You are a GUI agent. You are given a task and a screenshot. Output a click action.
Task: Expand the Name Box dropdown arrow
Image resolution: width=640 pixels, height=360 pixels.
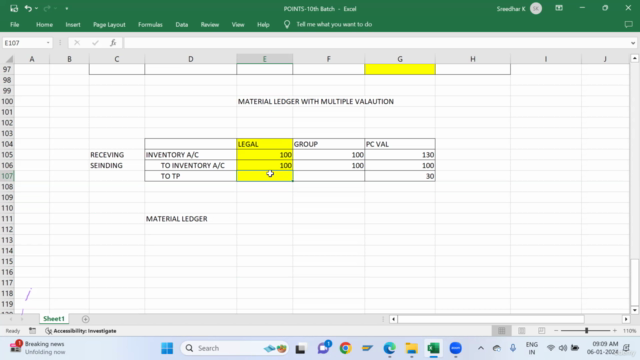[48, 43]
